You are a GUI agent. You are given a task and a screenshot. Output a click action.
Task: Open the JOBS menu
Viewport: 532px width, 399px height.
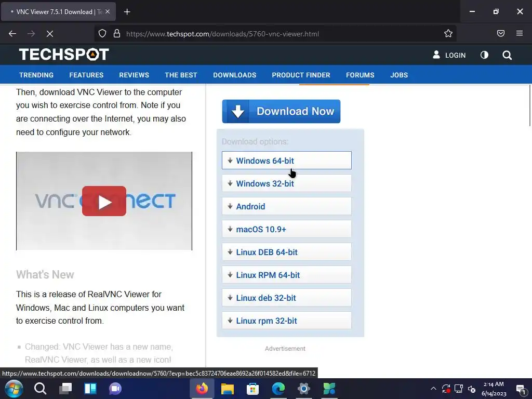pyautogui.click(x=399, y=75)
